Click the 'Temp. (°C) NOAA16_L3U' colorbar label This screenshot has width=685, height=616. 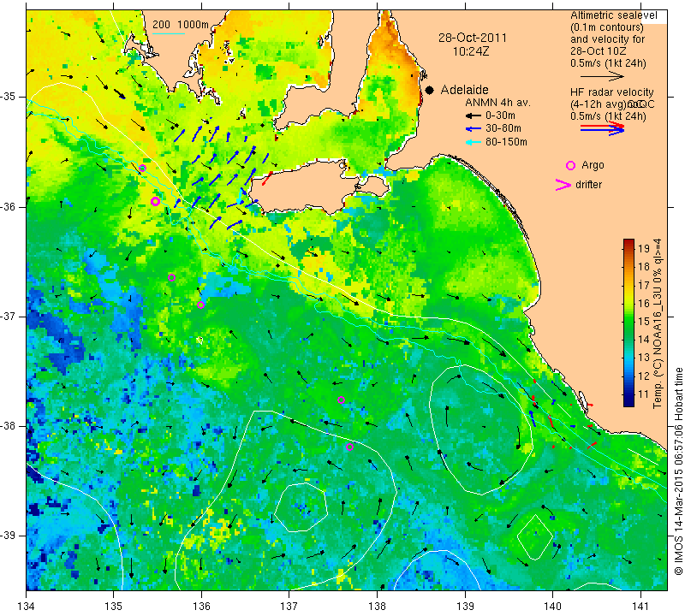[x=658, y=323]
